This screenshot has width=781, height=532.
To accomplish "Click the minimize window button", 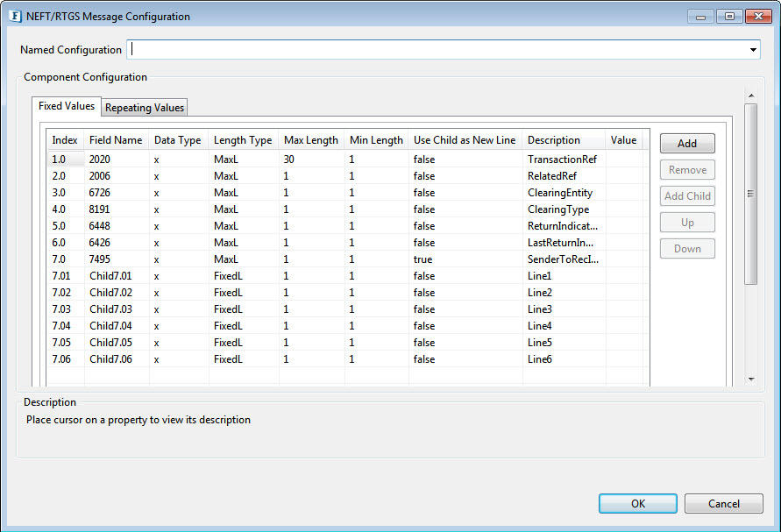I will [701, 17].
